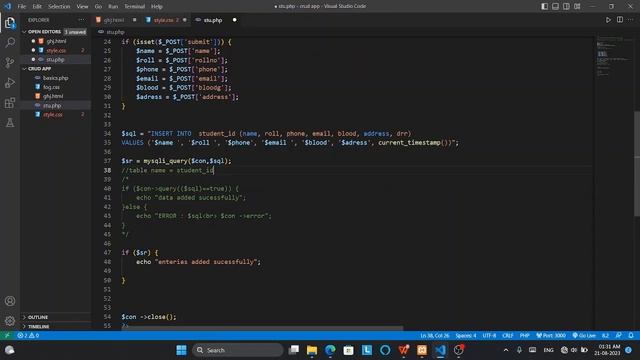
Task: Open Microsoft Edge from taskbar
Action: (330, 350)
